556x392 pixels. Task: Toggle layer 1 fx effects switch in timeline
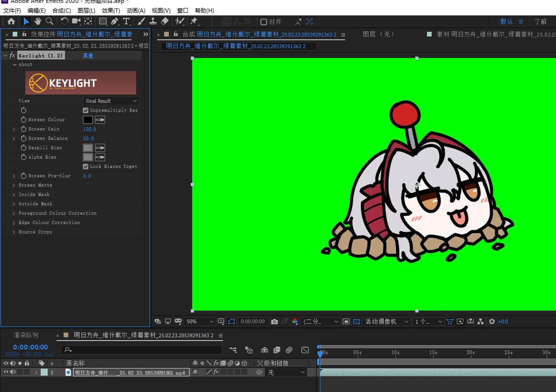pyautogui.click(x=216, y=372)
